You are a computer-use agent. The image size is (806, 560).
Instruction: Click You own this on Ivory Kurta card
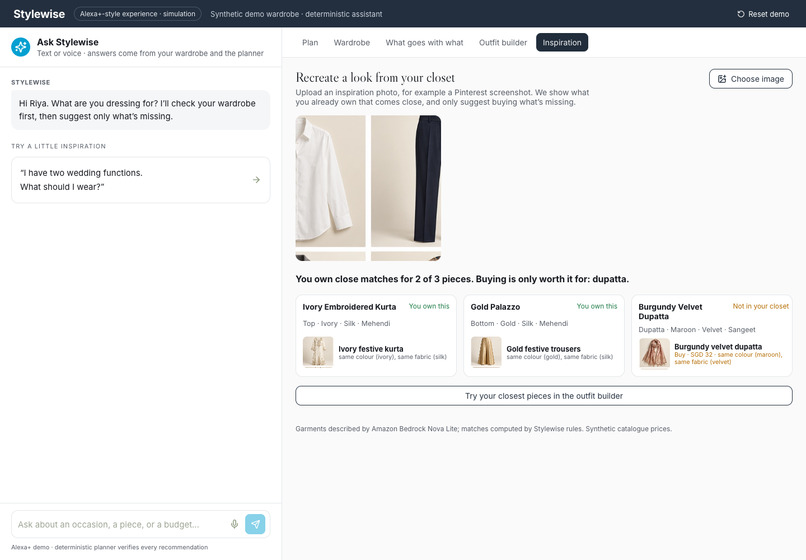pos(429,306)
